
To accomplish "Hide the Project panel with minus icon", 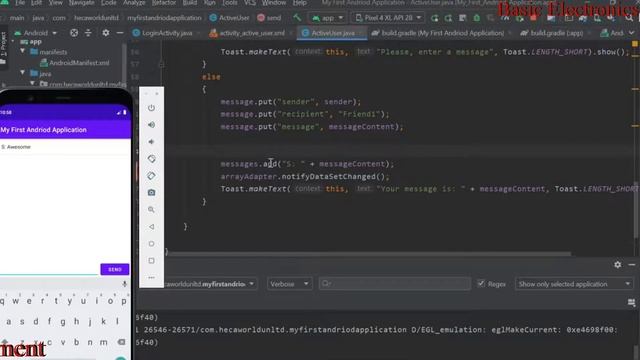I will coord(120,33).
